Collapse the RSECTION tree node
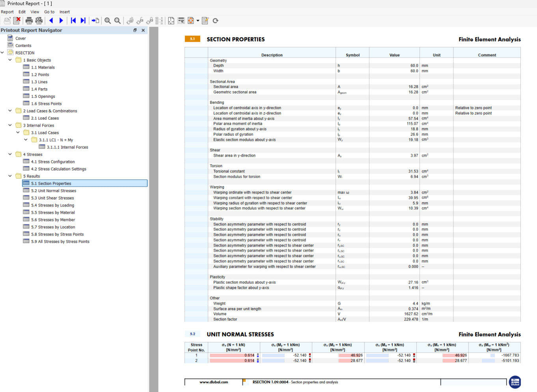537x392 pixels. (x=3, y=52)
